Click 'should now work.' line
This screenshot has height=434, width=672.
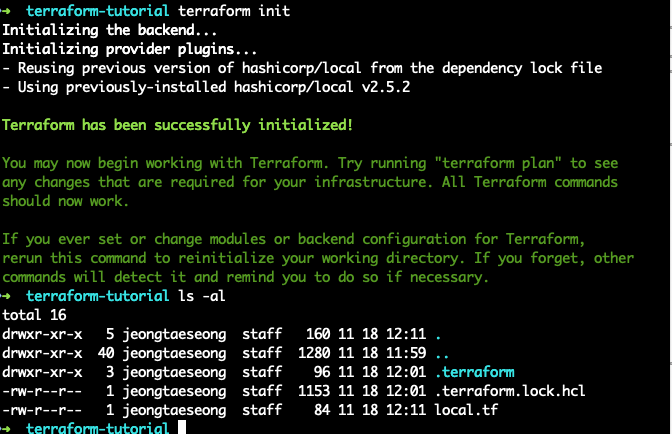pyautogui.click(x=65, y=201)
